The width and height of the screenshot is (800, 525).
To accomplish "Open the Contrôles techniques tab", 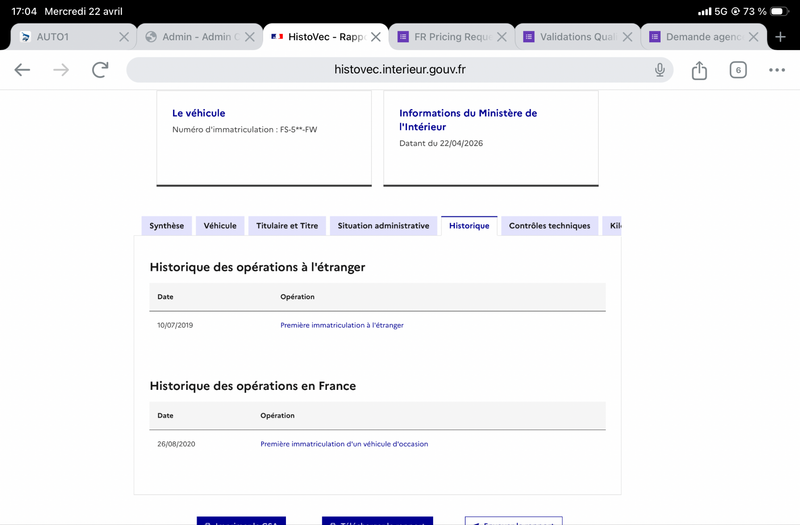I will (x=549, y=226).
